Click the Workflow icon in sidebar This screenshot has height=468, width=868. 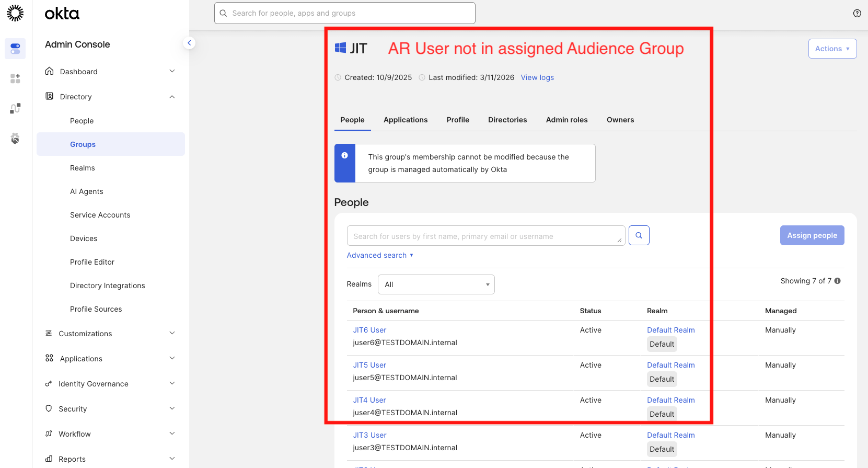coord(49,433)
